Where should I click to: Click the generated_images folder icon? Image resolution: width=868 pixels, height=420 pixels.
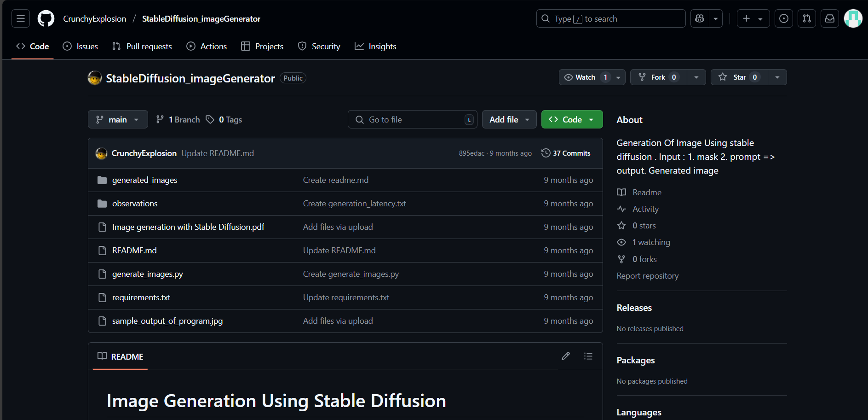tap(102, 180)
